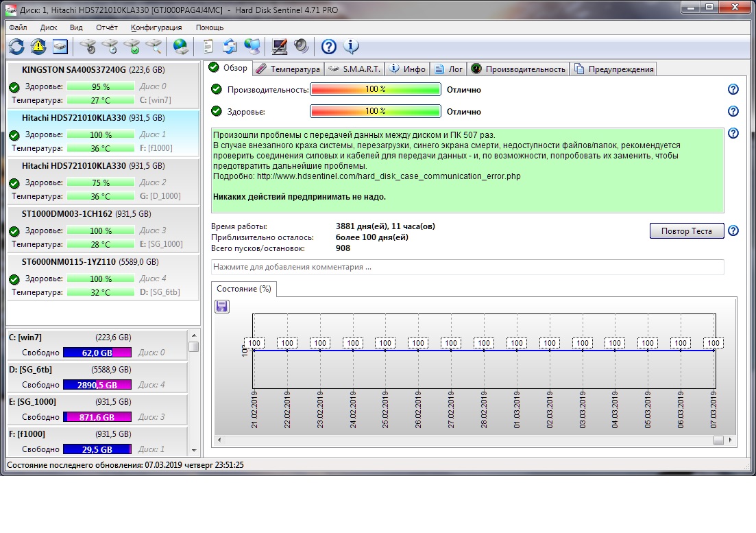The image size is (756, 533).
Task: Click the F: [f1000] free space bar
Action: coord(97,449)
